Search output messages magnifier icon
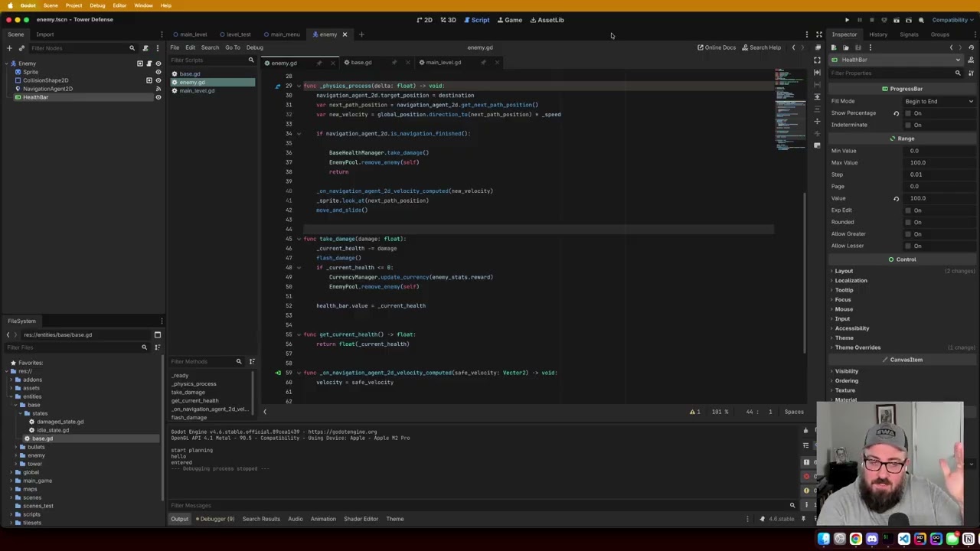The height and width of the screenshot is (551, 980). coord(792,505)
